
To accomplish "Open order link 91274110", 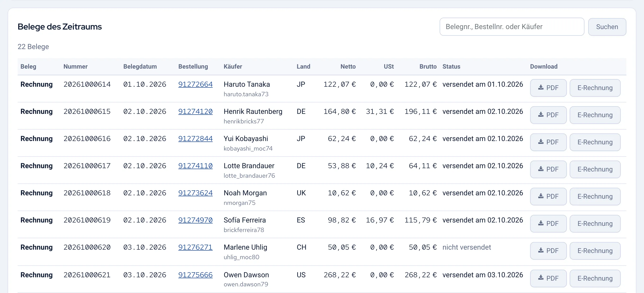I will click(x=195, y=166).
